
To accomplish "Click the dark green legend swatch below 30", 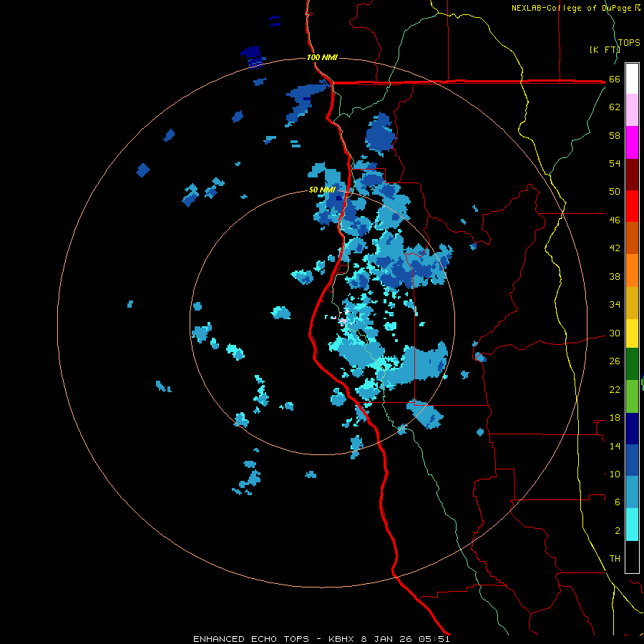I will 632,364.
